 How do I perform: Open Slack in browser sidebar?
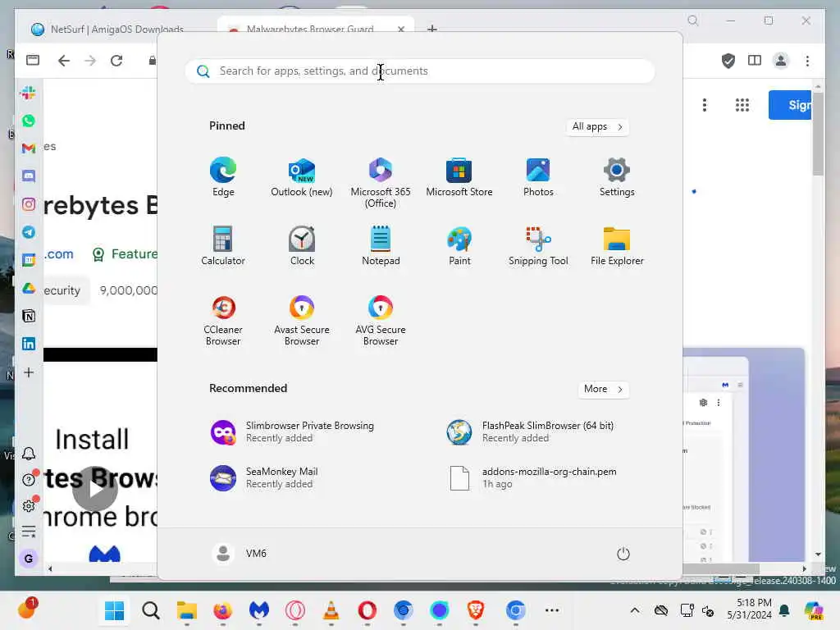tap(29, 94)
